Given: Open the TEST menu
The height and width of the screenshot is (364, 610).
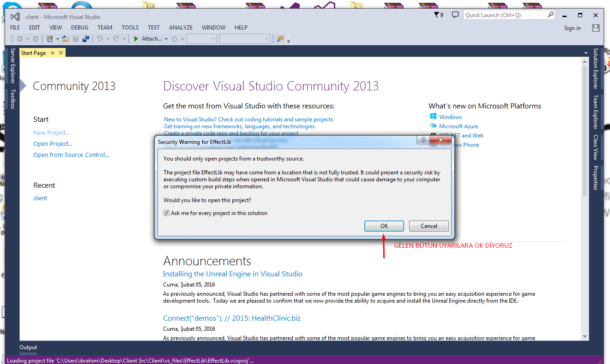Looking at the screenshot, I should (x=154, y=28).
